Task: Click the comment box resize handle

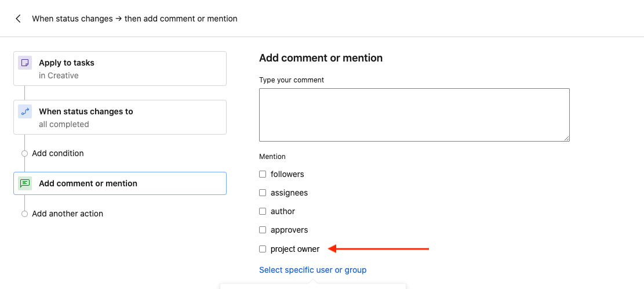Action: (566, 138)
